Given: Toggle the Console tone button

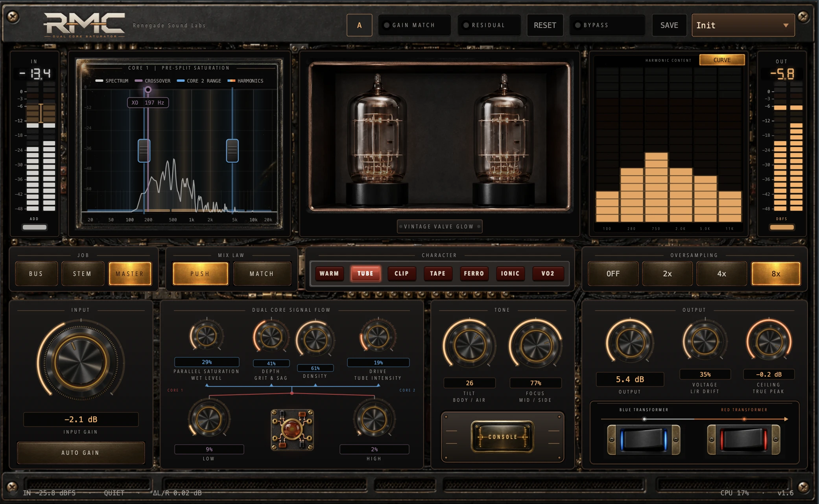Looking at the screenshot, I should pyautogui.click(x=502, y=437).
